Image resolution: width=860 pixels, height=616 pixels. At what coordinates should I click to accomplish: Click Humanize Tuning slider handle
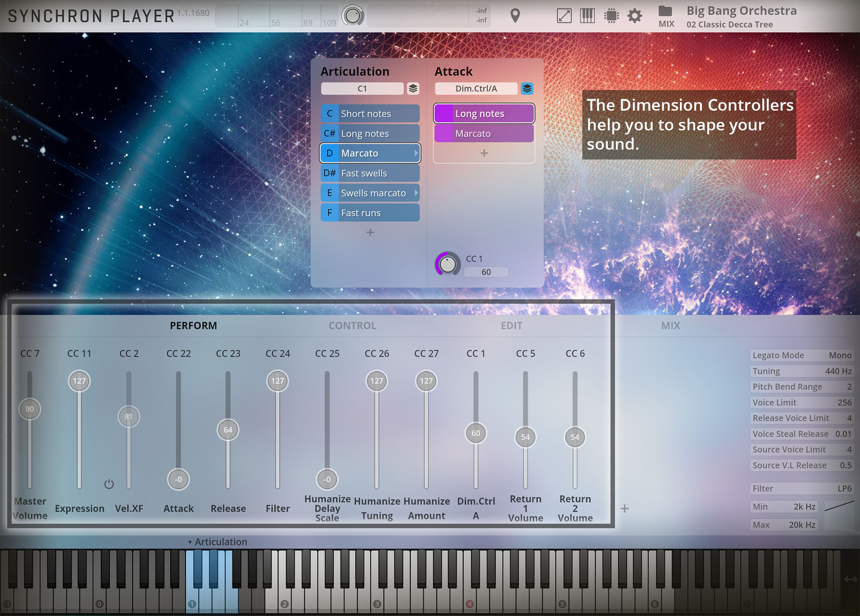coord(377,381)
